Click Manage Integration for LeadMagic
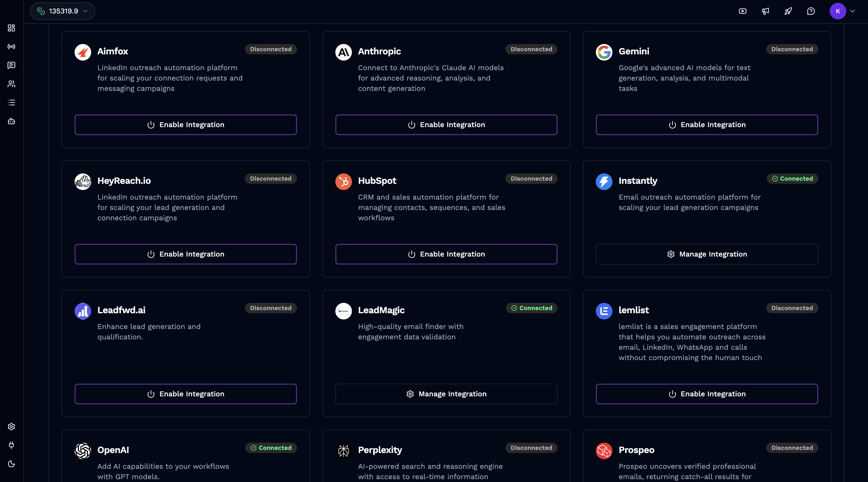 tap(446, 394)
